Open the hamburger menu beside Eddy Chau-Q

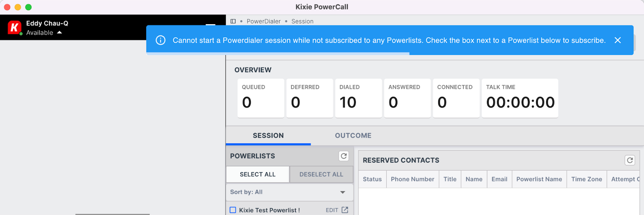coord(211,26)
